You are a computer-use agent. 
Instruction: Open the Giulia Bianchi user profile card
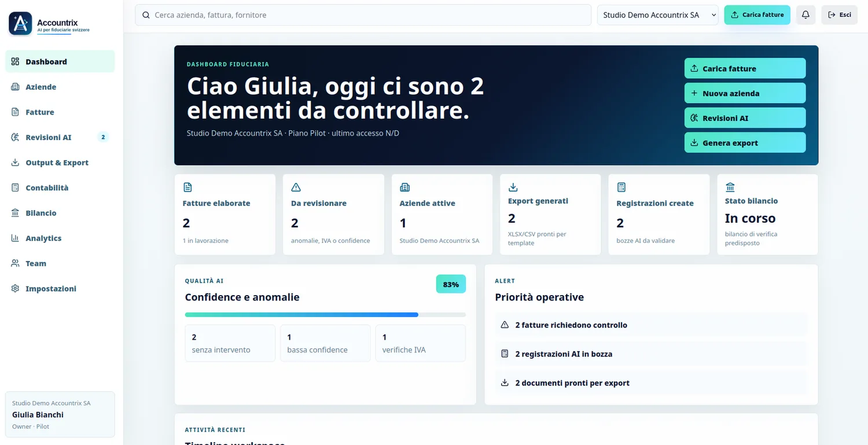click(x=60, y=414)
